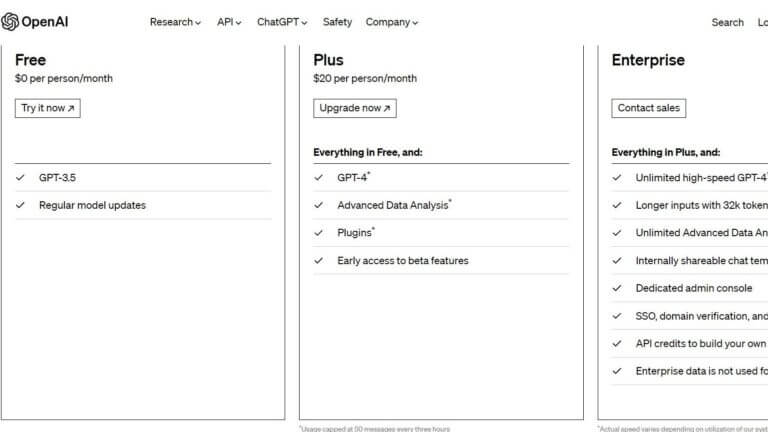Screen dimensions: 768x432
Task: Click Search in the top navigation
Action: click(x=727, y=22)
